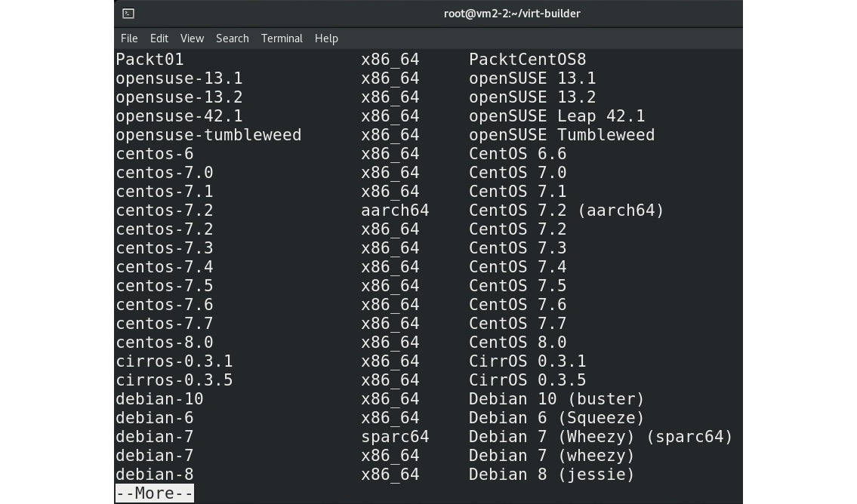This screenshot has height=504, width=857.
Task: Click the cirros-0.3.5 entry
Action: (174, 380)
